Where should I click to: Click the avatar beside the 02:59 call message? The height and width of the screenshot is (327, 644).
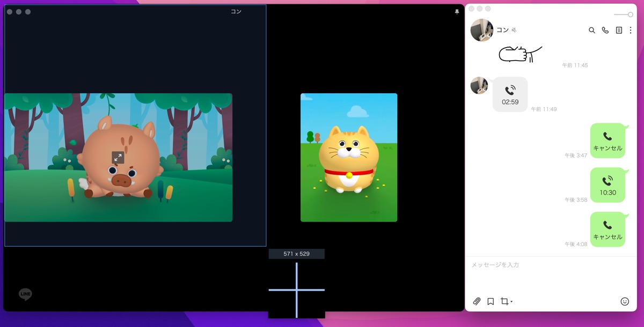coord(480,86)
